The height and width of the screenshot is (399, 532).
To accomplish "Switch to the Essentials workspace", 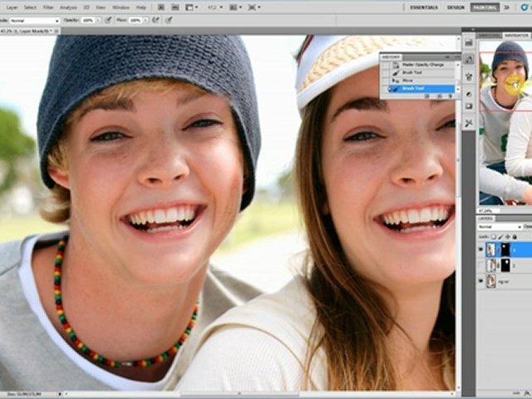I will coord(423,7).
